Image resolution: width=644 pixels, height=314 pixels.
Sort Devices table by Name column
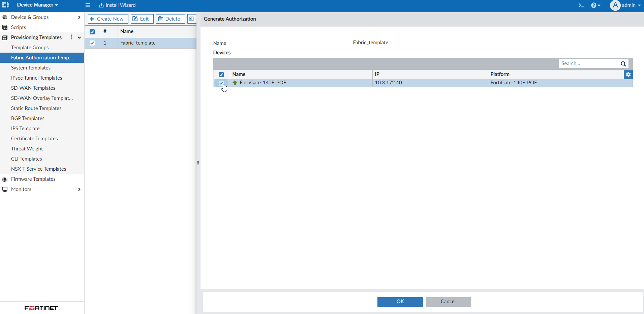[239, 74]
